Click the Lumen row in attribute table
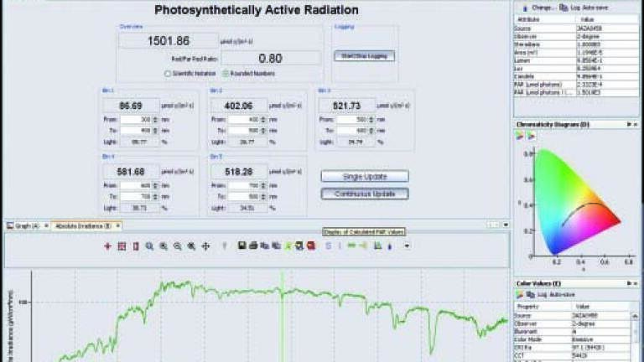 [576, 60]
